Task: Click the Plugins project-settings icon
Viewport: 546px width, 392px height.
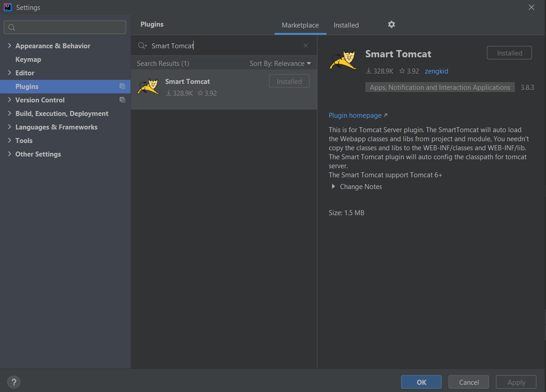Action: tap(122, 87)
